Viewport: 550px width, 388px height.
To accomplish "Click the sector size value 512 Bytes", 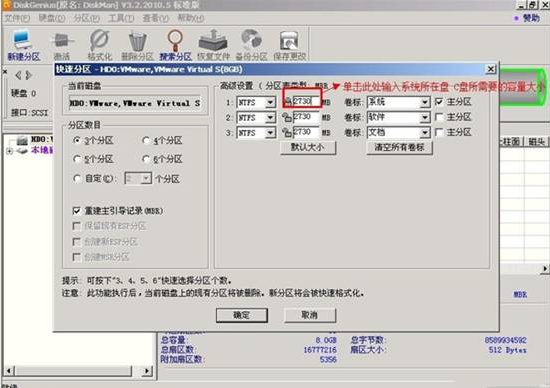I will click(x=508, y=350).
